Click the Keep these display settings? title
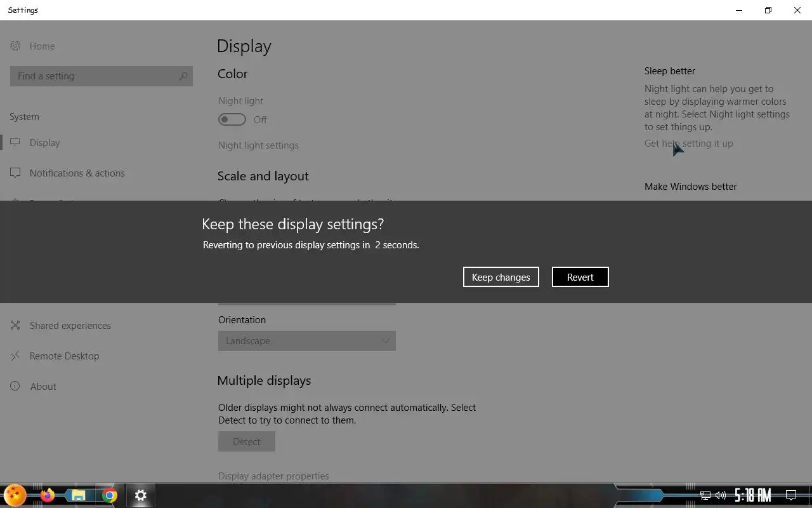Viewport: 812px width, 508px height. [292, 224]
